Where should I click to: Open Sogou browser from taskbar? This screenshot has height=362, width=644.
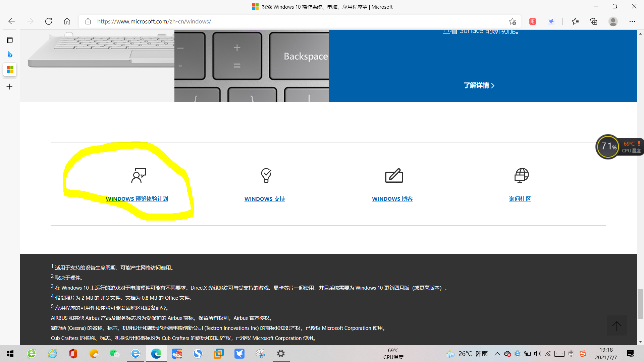point(198,354)
